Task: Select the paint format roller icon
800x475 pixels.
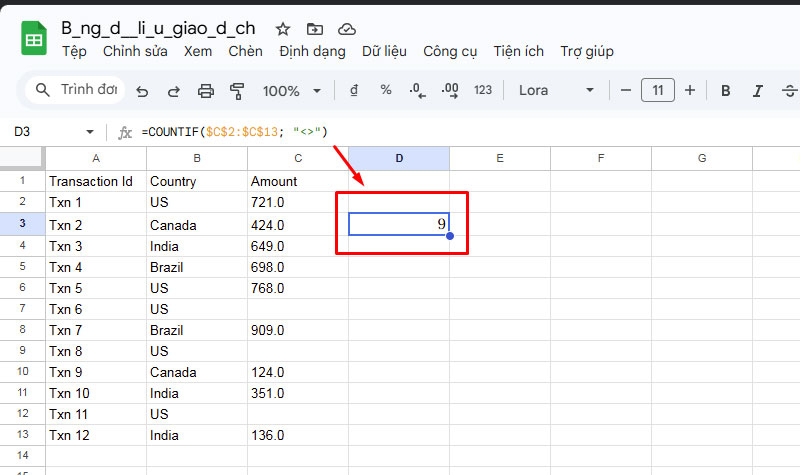Action: 237,91
